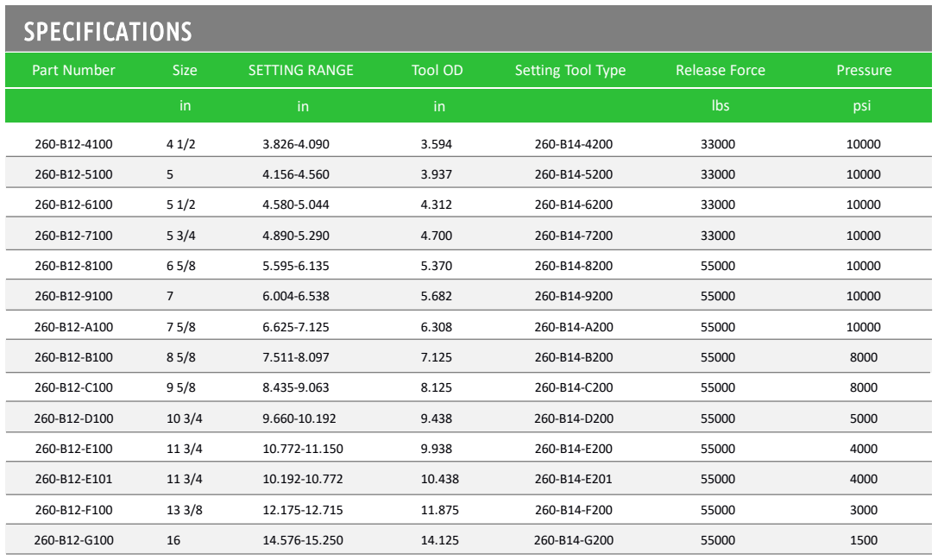Image resolution: width=938 pixels, height=560 pixels.
Task: Click tool OD value 11.875
Action: pyautogui.click(x=440, y=510)
